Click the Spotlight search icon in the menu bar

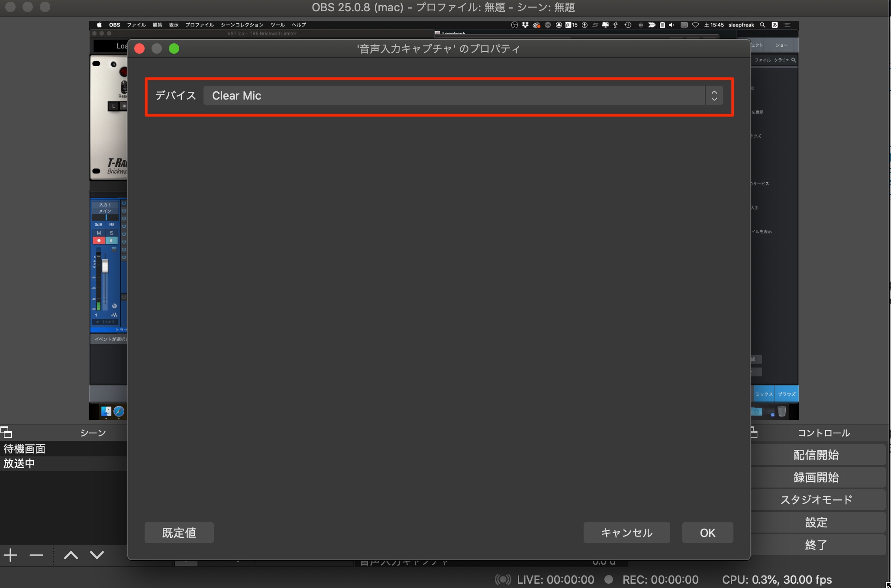[762, 25]
